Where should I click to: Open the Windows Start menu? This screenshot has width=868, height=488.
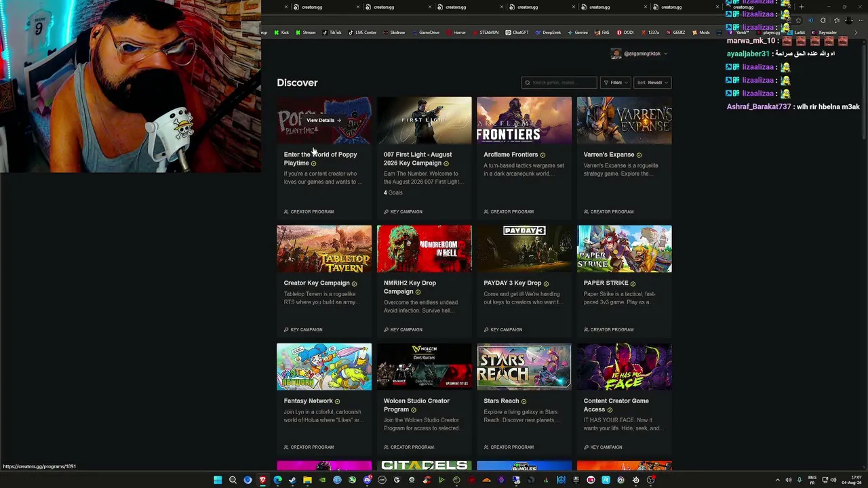(218, 480)
